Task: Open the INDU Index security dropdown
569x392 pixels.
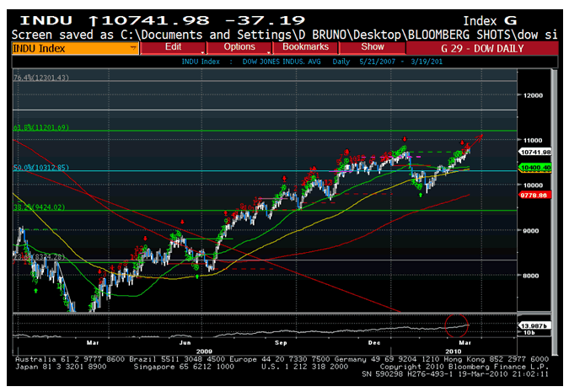Action: [133, 48]
